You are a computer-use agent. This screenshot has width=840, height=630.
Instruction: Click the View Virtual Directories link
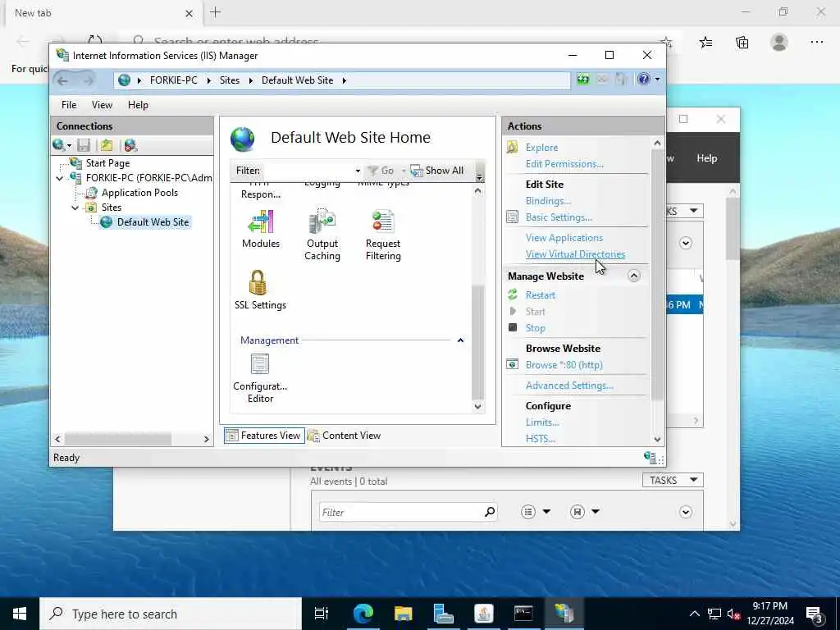[575, 254]
